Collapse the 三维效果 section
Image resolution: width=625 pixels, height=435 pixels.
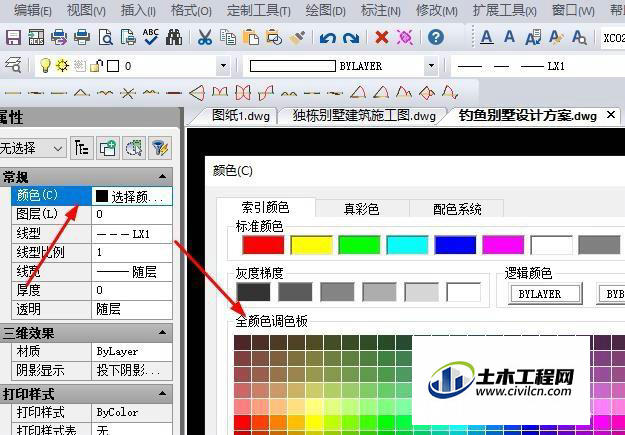pyautogui.click(x=162, y=332)
